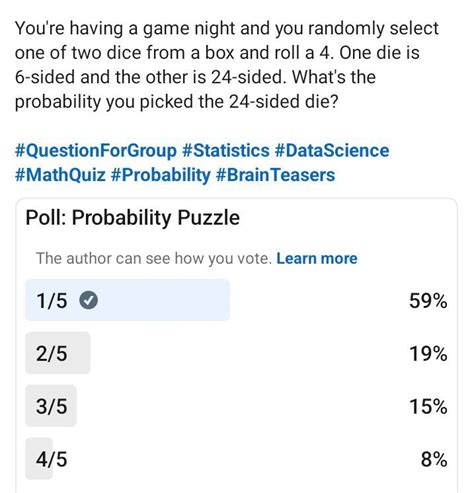
Task: Click the 59% result for 1/5
Action: point(428,301)
